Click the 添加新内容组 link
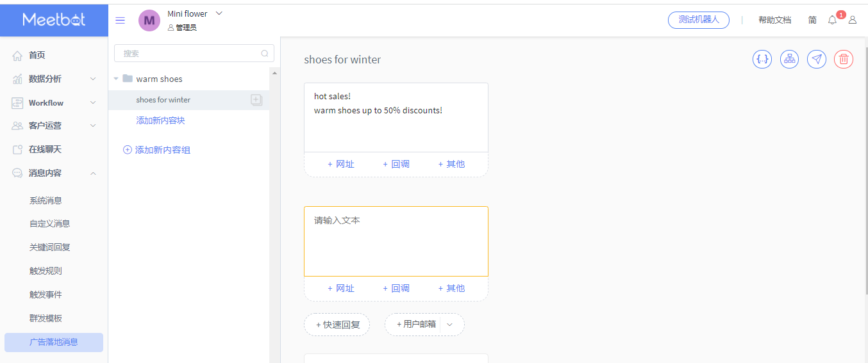 (x=163, y=150)
